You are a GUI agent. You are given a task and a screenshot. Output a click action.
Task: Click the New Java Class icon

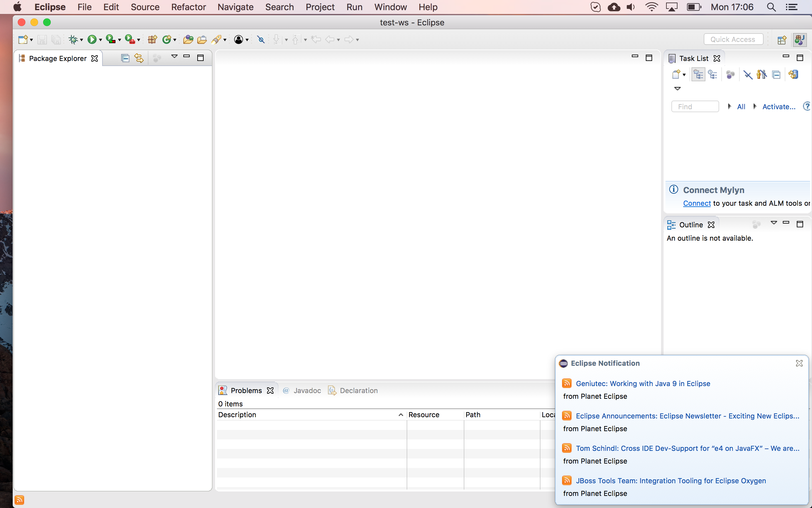point(167,40)
